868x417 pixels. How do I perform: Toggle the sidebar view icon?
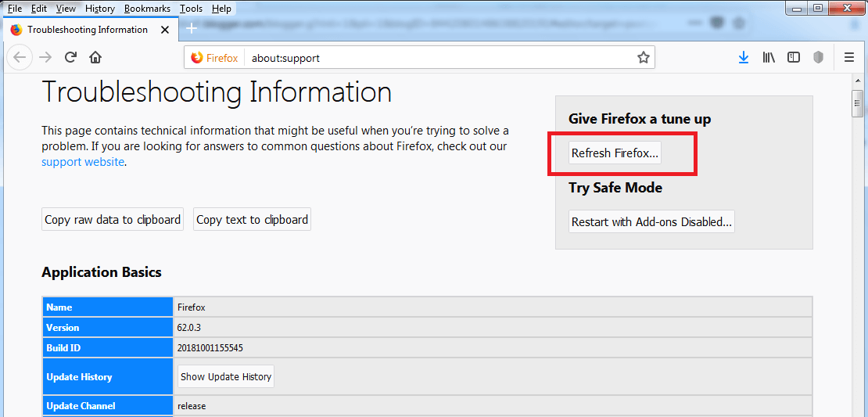click(794, 57)
